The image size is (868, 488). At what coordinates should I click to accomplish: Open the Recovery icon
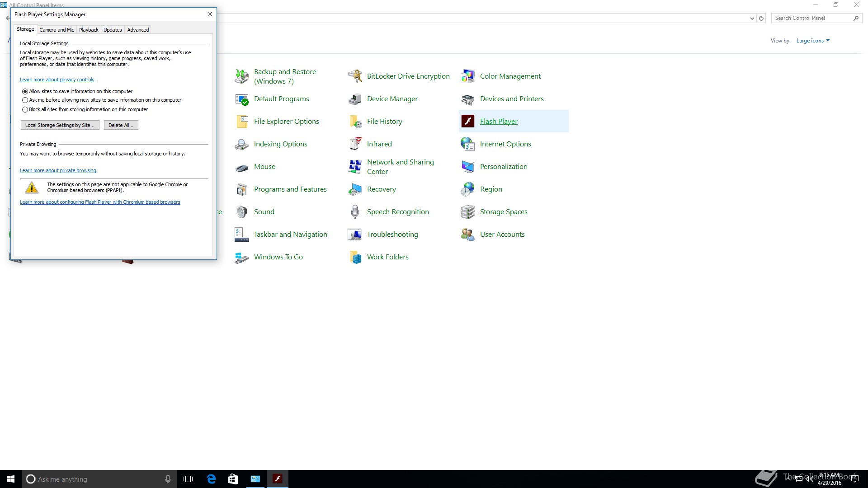pyautogui.click(x=355, y=189)
